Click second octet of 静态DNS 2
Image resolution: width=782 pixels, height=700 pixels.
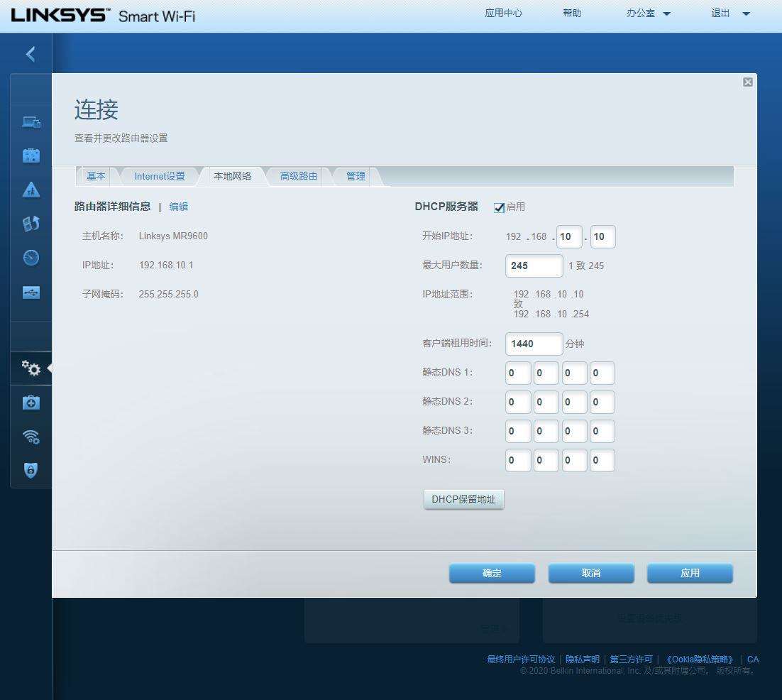tap(546, 402)
